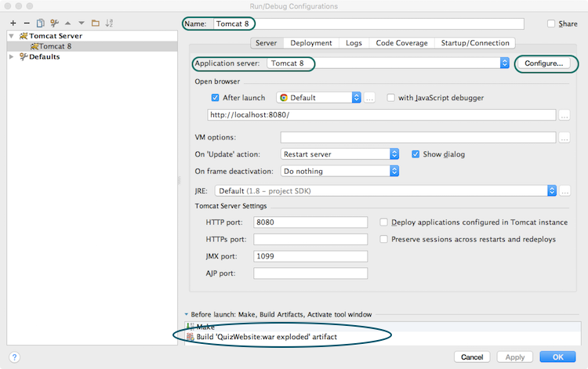This screenshot has height=369, width=588.
Task: Remove selected configuration with minus icon
Action: click(27, 24)
